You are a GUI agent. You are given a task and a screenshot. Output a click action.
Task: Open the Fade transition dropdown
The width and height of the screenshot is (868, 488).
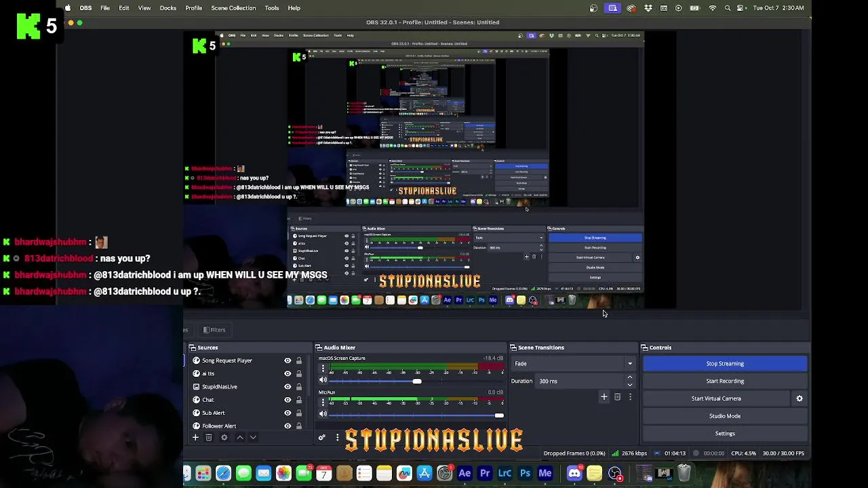click(x=574, y=364)
